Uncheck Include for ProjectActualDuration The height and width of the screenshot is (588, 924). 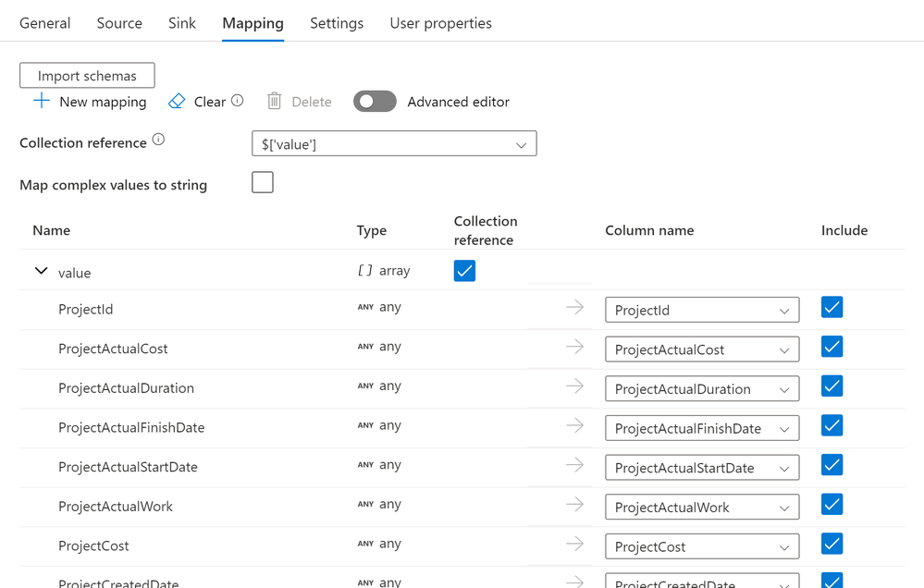pos(832,386)
